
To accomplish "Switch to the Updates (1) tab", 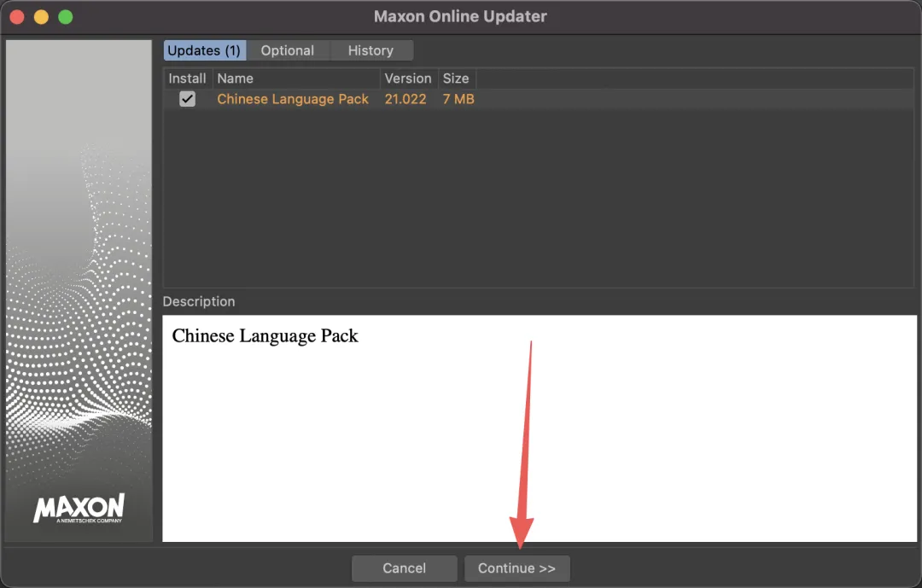I will tap(204, 50).
